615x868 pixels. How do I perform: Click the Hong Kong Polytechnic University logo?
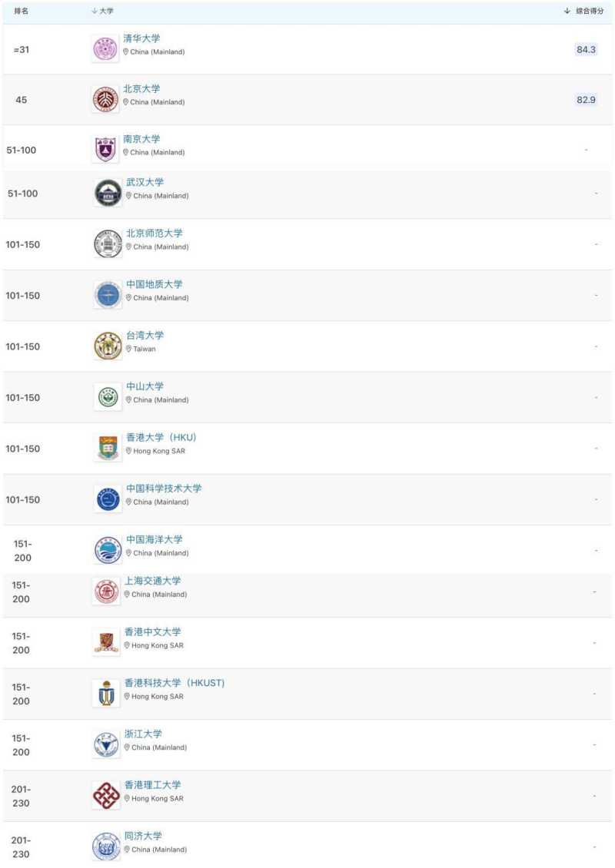tap(106, 795)
